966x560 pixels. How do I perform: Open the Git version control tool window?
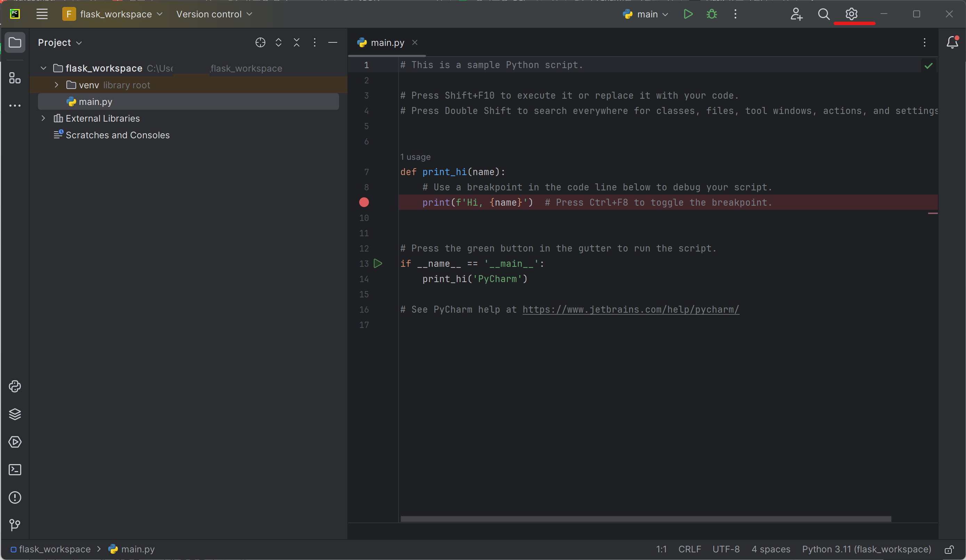15,525
